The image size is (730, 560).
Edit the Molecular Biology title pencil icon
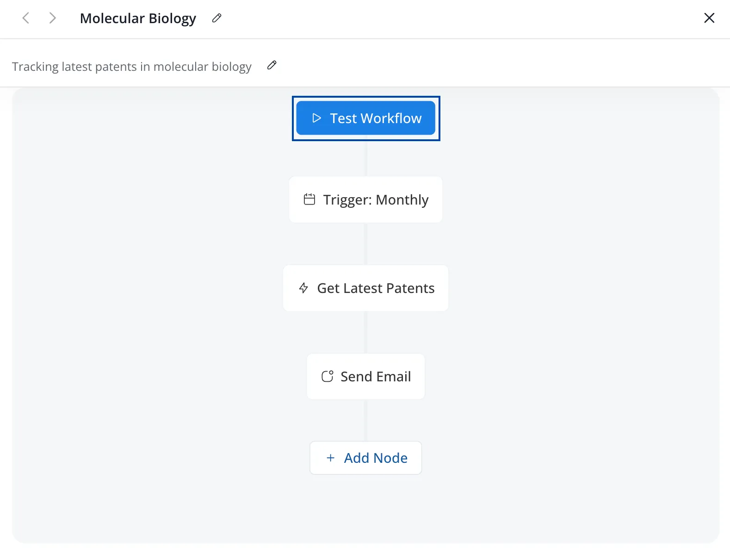[x=217, y=18]
